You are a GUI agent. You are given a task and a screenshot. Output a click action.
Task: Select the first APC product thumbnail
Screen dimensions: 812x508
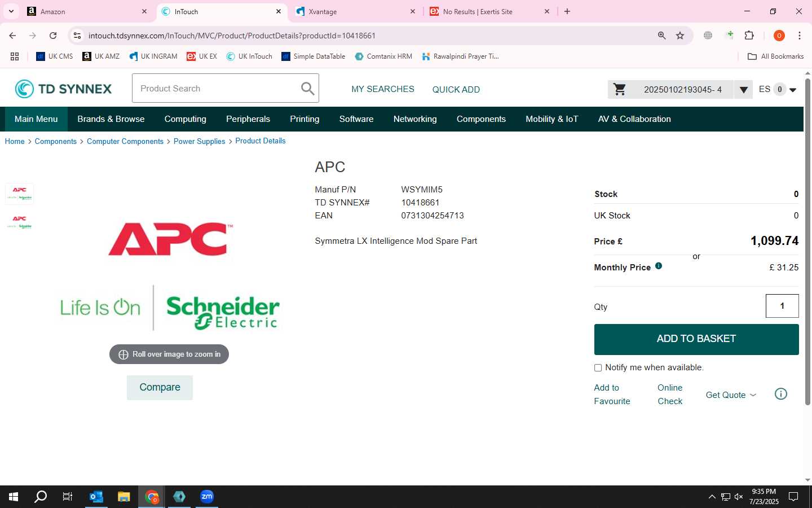[x=19, y=193]
